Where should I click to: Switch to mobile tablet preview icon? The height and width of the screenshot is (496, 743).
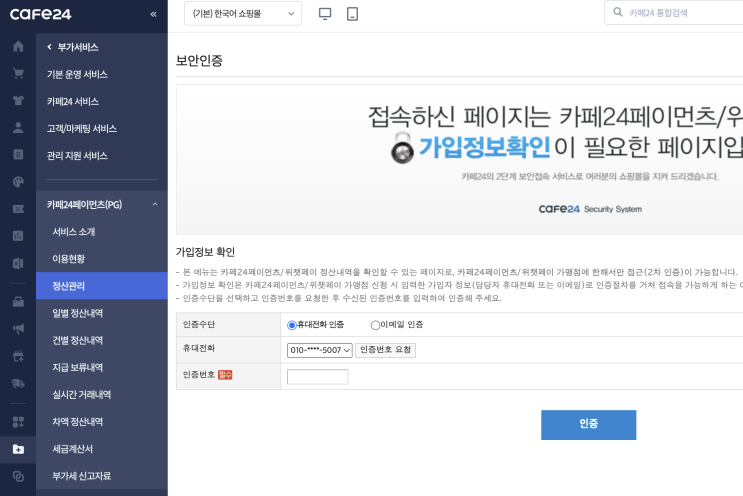pos(353,14)
